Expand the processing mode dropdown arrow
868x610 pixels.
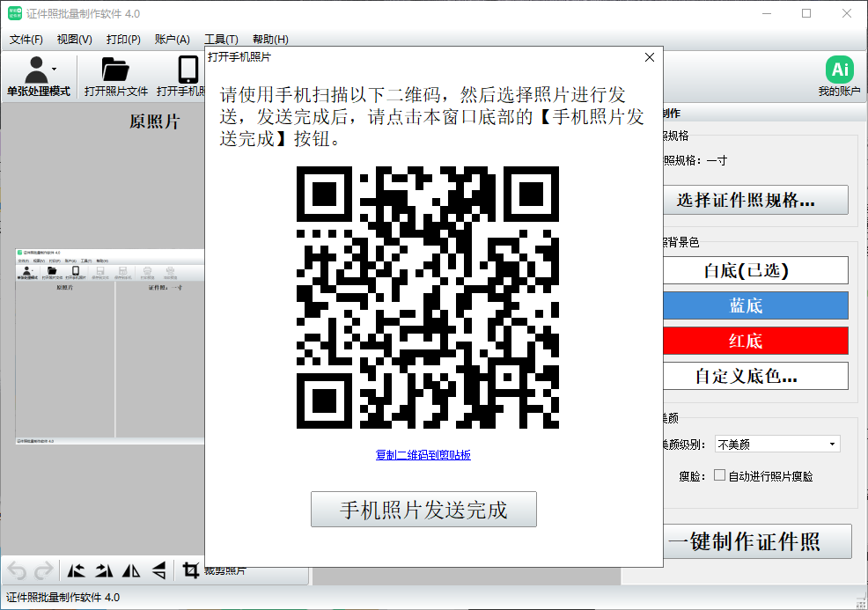pos(55,70)
